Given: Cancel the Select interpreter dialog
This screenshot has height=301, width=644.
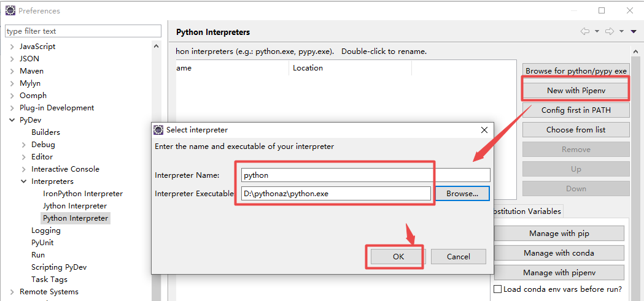Looking at the screenshot, I should [459, 257].
